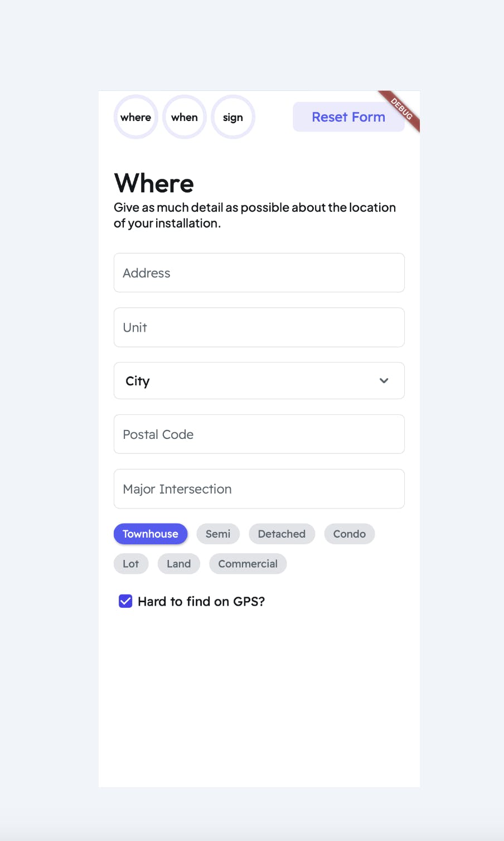Uncheck the Hard to find on GPS checkbox
The image size is (504, 841).
tap(125, 601)
